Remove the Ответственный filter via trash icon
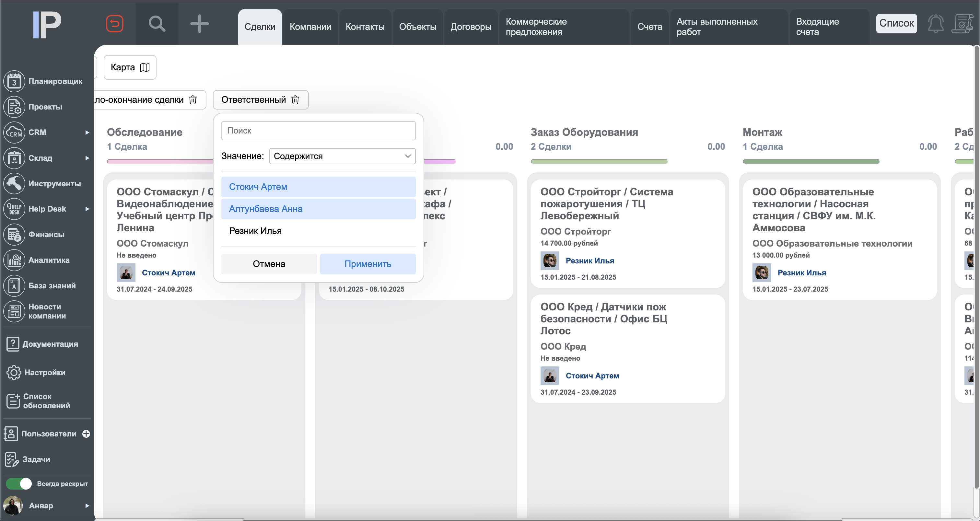This screenshot has height=521, width=980. point(296,100)
